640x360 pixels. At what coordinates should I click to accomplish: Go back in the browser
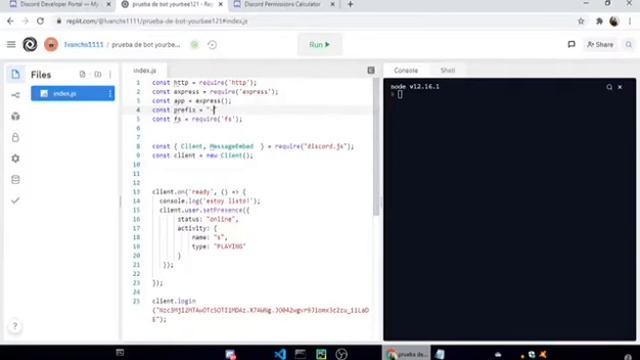point(10,21)
